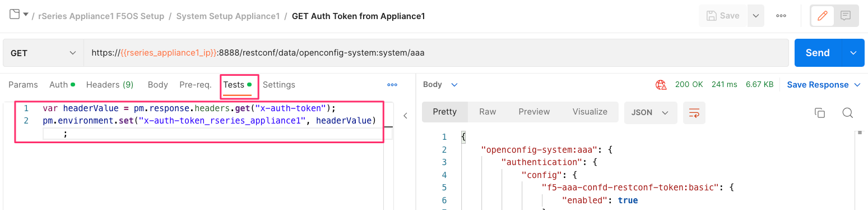Expand the Save options arrow
The width and height of the screenshot is (868, 210).
point(756,16)
